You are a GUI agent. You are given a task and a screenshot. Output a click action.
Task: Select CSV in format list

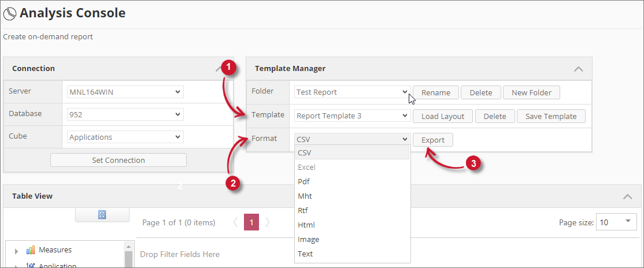(x=353, y=152)
